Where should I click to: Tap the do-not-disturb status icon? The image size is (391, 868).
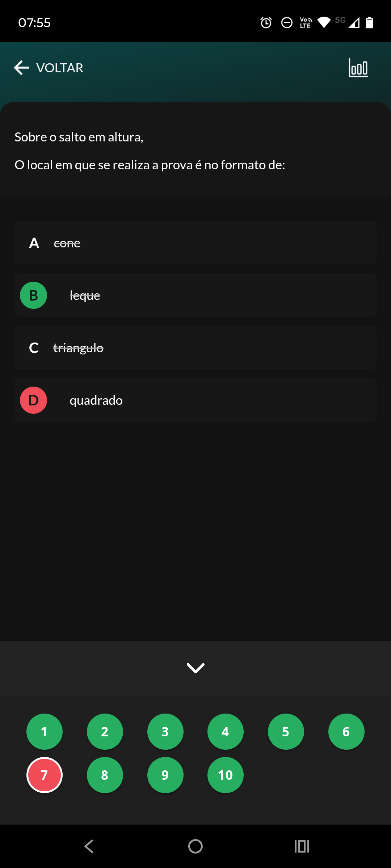287,23
